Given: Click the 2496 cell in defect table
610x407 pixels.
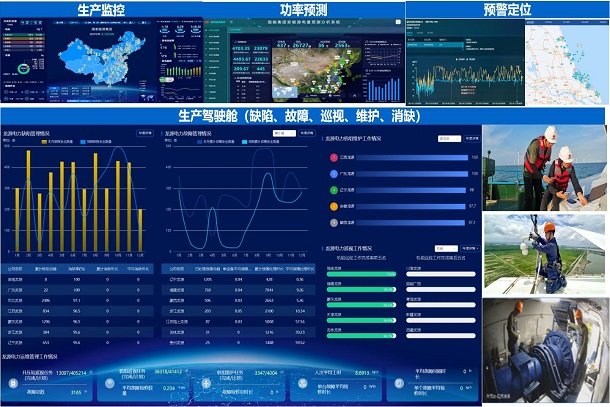Looking at the screenshot, I should click(46, 301).
